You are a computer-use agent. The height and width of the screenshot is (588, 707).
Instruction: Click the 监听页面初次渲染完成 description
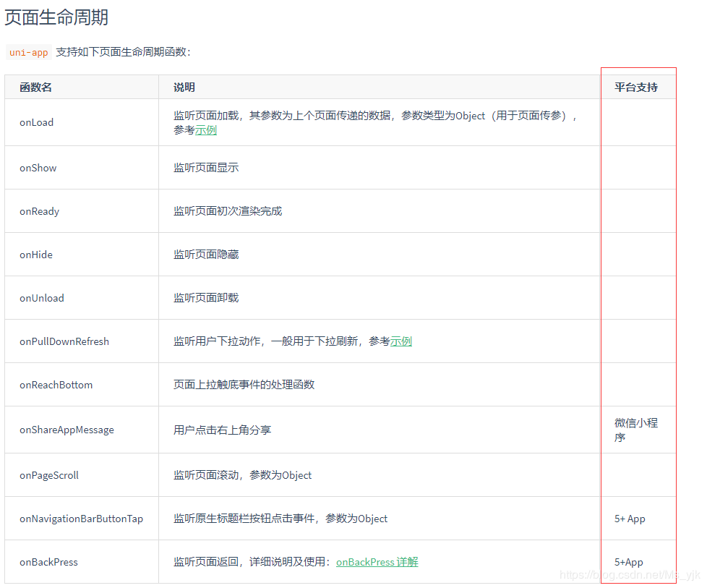coord(228,210)
